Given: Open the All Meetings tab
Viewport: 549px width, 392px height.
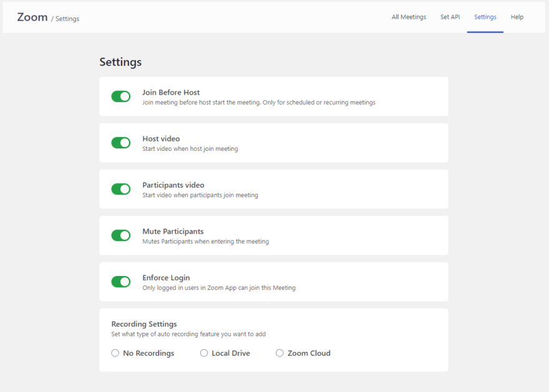Looking at the screenshot, I should click(x=409, y=17).
